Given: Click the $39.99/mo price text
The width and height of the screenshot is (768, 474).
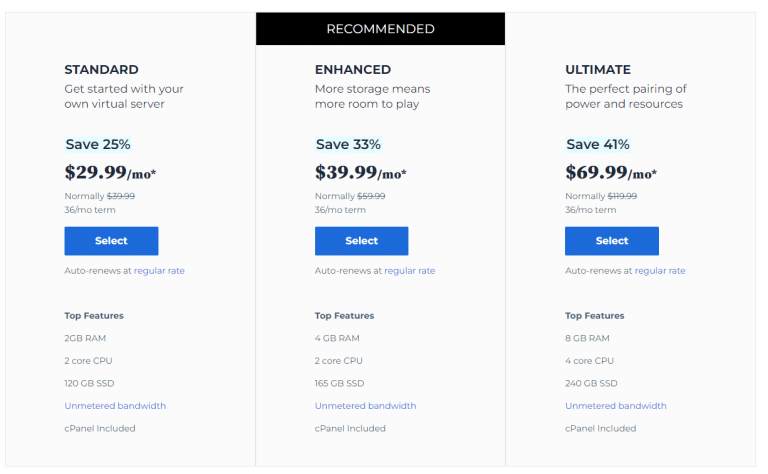Looking at the screenshot, I should [360, 172].
